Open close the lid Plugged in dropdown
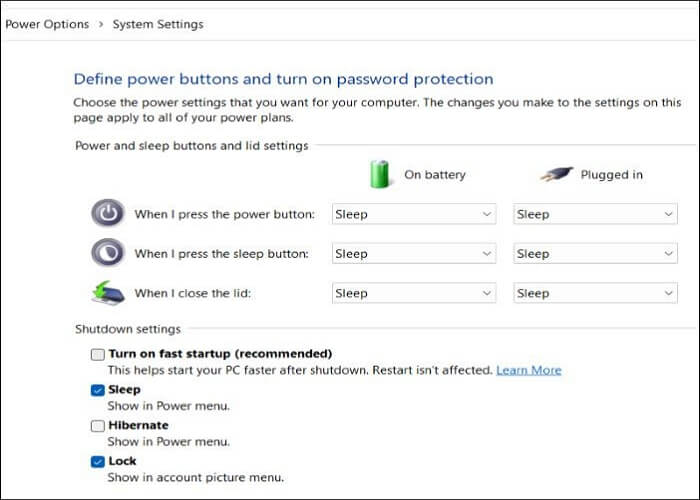The width and height of the screenshot is (700, 500). pyautogui.click(x=595, y=293)
